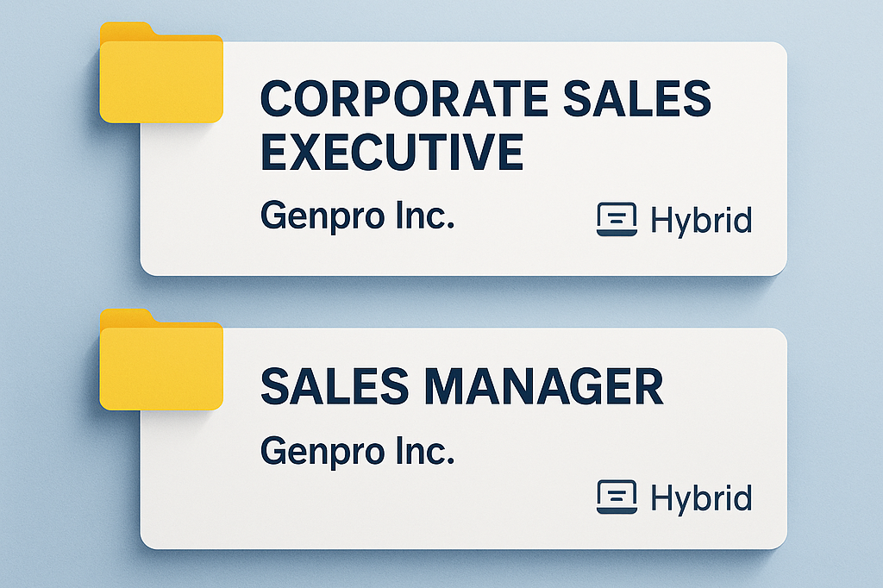
Task: Click Hybrid label on Sales Manager card
Action: click(701, 498)
